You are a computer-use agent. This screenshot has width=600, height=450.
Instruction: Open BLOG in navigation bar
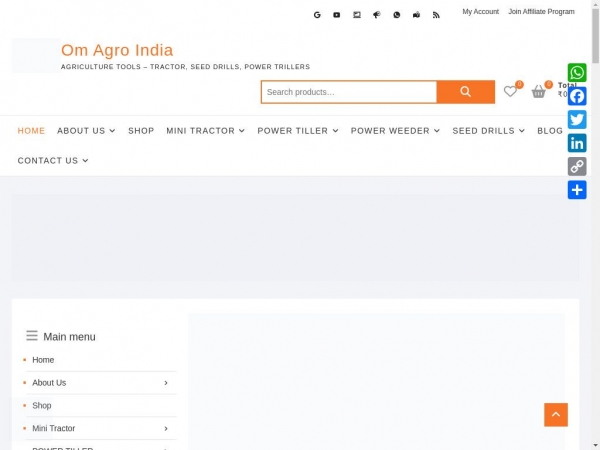[550, 131]
